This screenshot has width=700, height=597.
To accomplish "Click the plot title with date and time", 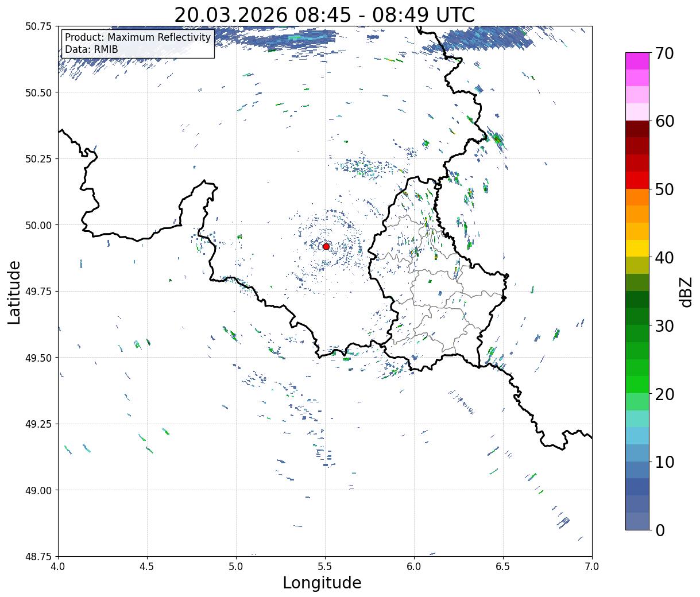I will [x=324, y=15].
